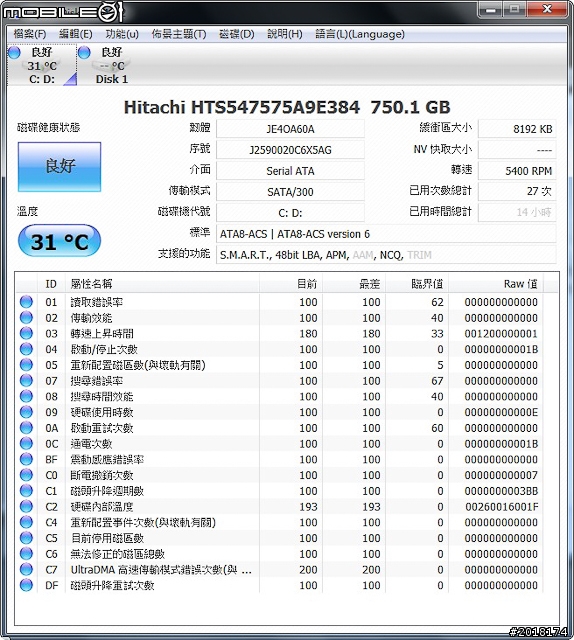
Task: Click the 27 次 power-on count field
Action: point(517,191)
